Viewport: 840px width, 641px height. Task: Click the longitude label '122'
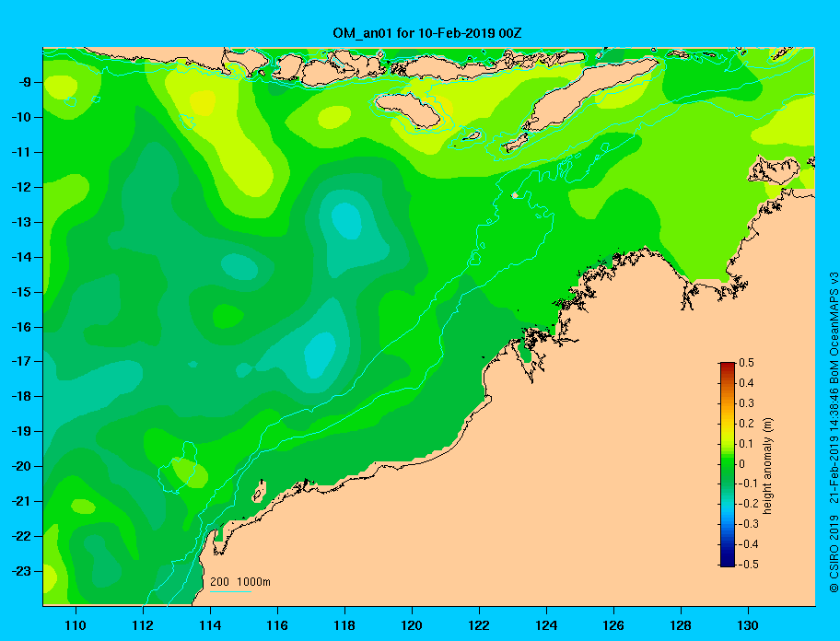pyautogui.click(x=479, y=625)
